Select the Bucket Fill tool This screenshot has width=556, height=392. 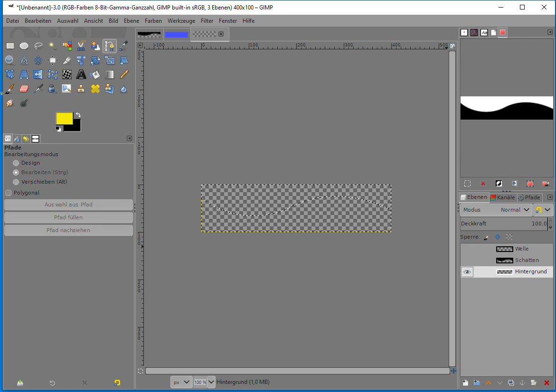[x=95, y=75]
